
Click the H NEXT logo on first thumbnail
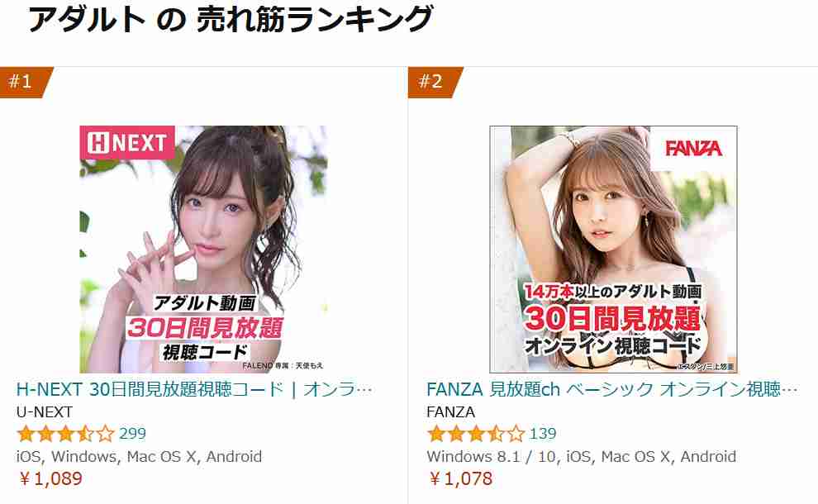tap(127, 142)
